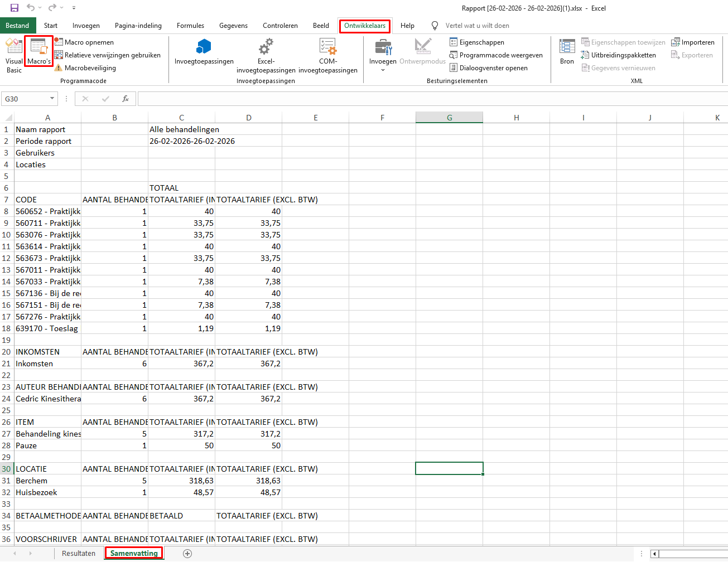728x562 pixels.
Task: Open COM-invoegtoepassingen dialog
Action: click(x=327, y=55)
